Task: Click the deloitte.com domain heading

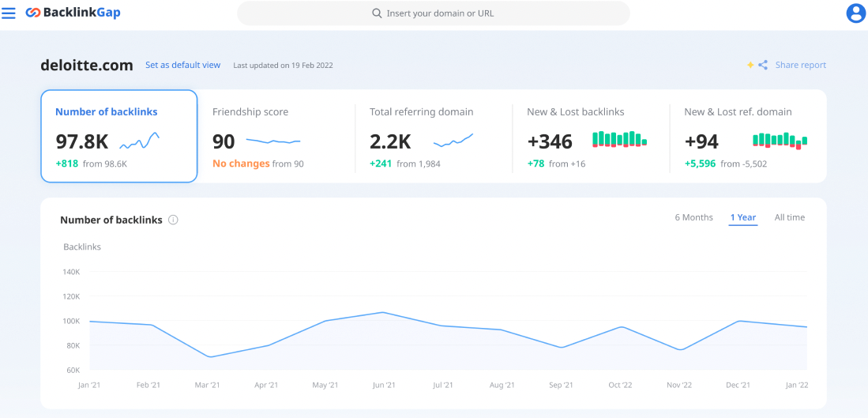Action: [87, 66]
